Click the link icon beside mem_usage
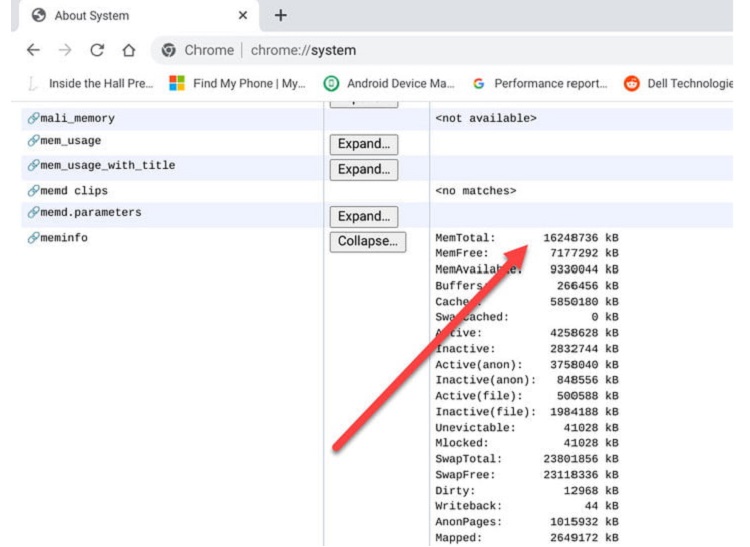The image size is (750, 547). (x=33, y=142)
